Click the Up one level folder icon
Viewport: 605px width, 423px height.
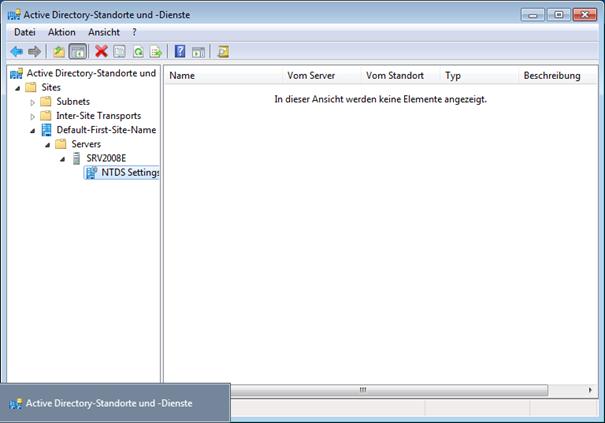coord(59,51)
